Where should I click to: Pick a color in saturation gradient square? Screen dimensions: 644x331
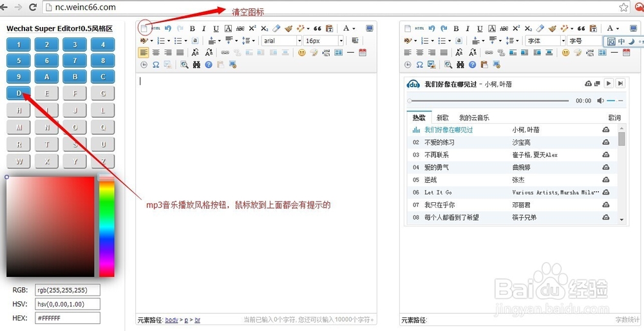(x=50, y=227)
